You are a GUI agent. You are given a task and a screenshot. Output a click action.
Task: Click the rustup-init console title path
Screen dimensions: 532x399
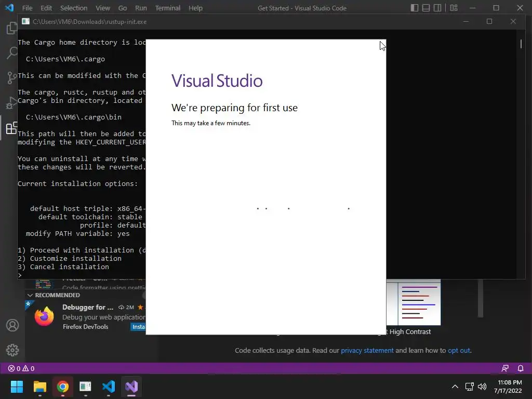[x=89, y=22]
